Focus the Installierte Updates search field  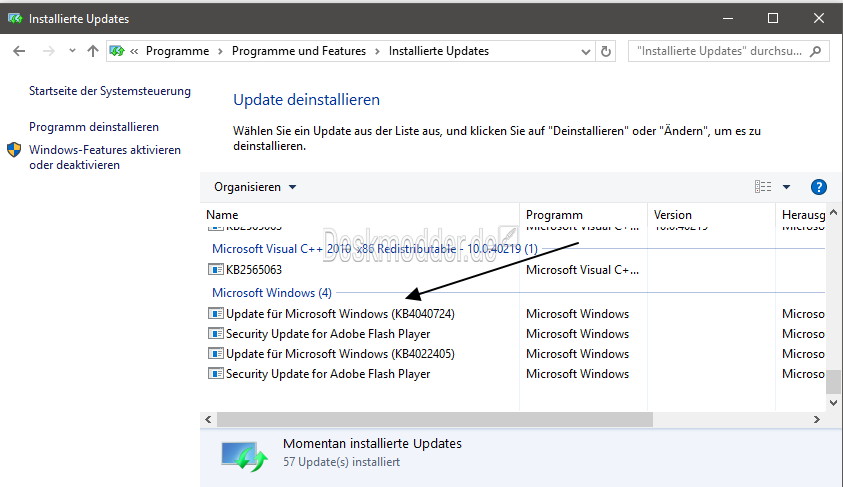click(719, 51)
